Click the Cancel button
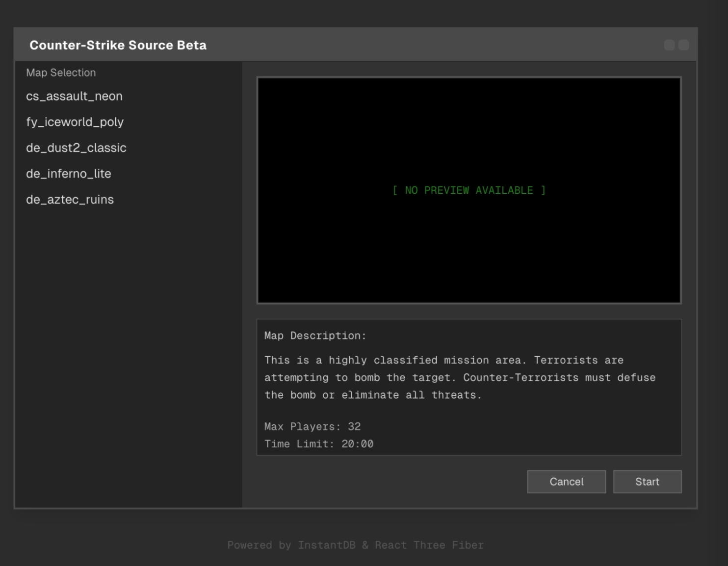This screenshot has width=728, height=566. [566, 482]
